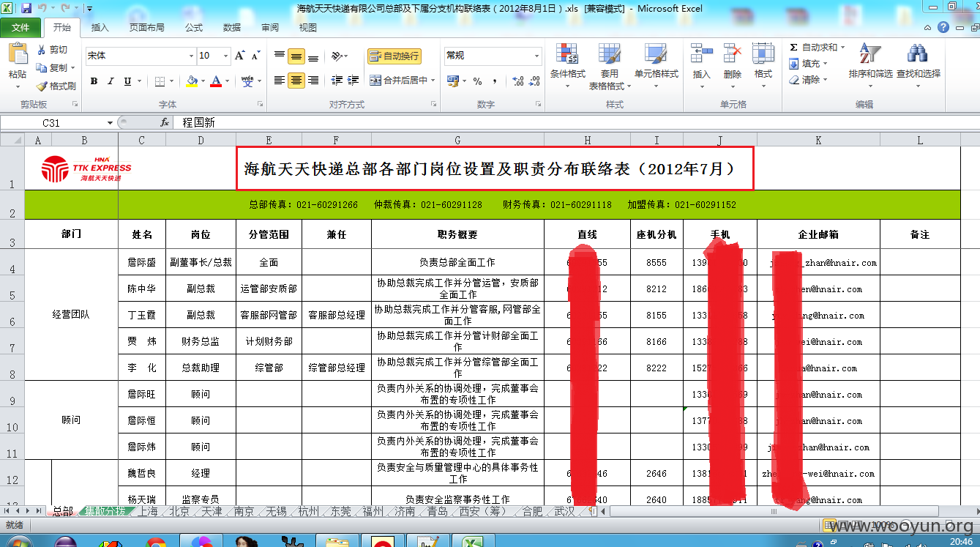Toggle italic formatting (I)
This screenshot has width=980, height=547.
(111, 81)
